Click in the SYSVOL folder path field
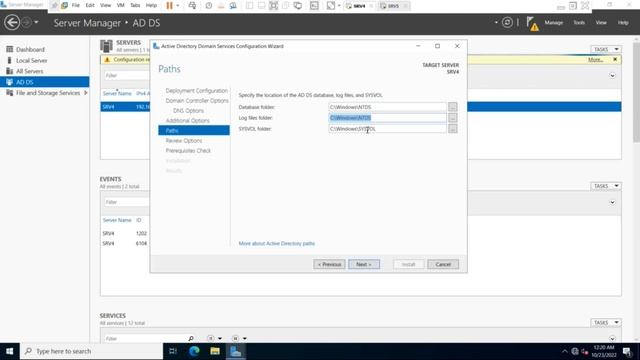 [387, 129]
